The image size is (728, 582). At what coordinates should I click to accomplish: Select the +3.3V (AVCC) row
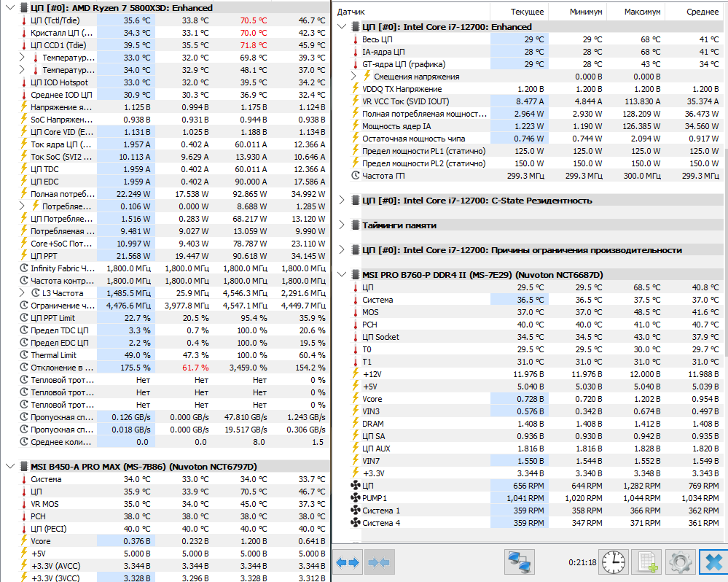(174, 566)
